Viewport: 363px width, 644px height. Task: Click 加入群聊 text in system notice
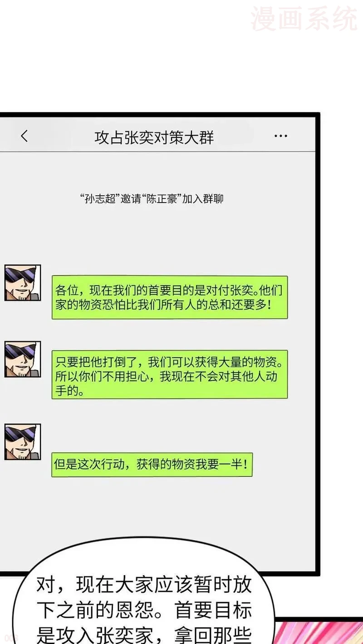203,199
